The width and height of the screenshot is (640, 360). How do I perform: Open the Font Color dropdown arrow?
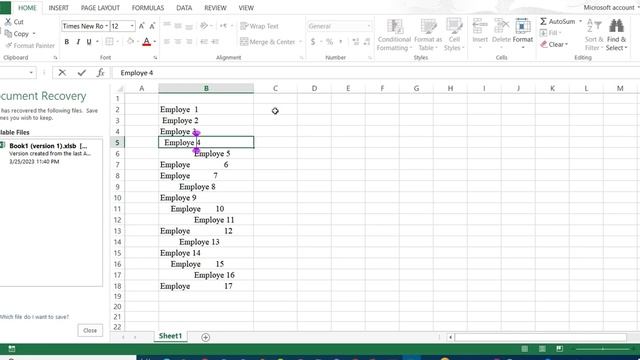[x=155, y=42]
